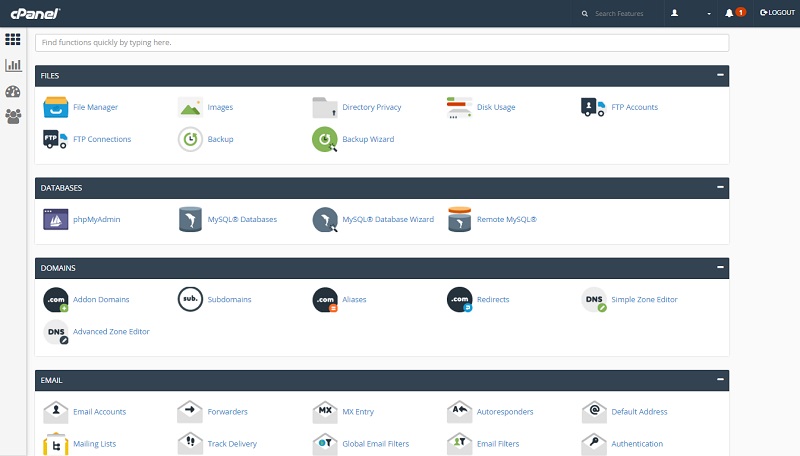Open the Aliases .com icon
The height and width of the screenshot is (456, 800).
pyautogui.click(x=324, y=299)
